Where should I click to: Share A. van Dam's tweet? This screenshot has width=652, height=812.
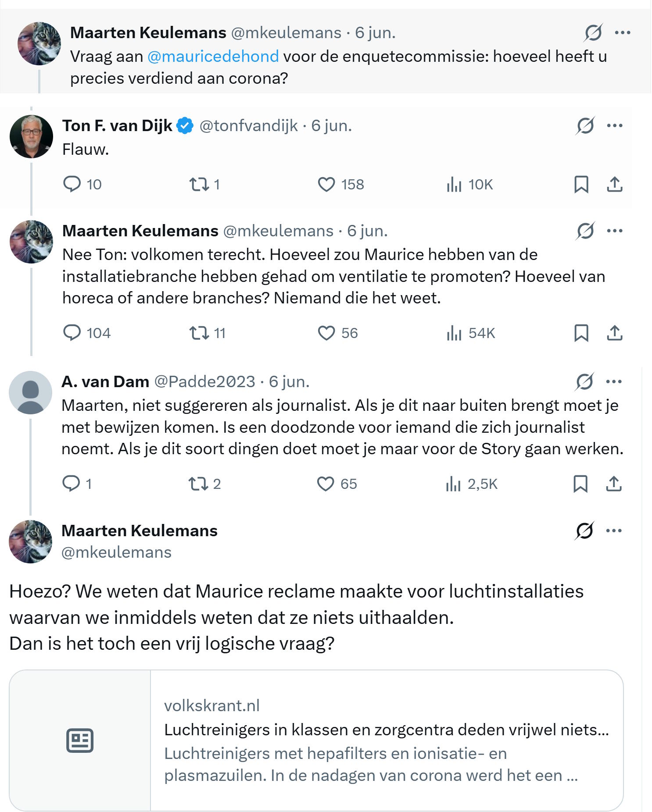pyautogui.click(x=614, y=484)
